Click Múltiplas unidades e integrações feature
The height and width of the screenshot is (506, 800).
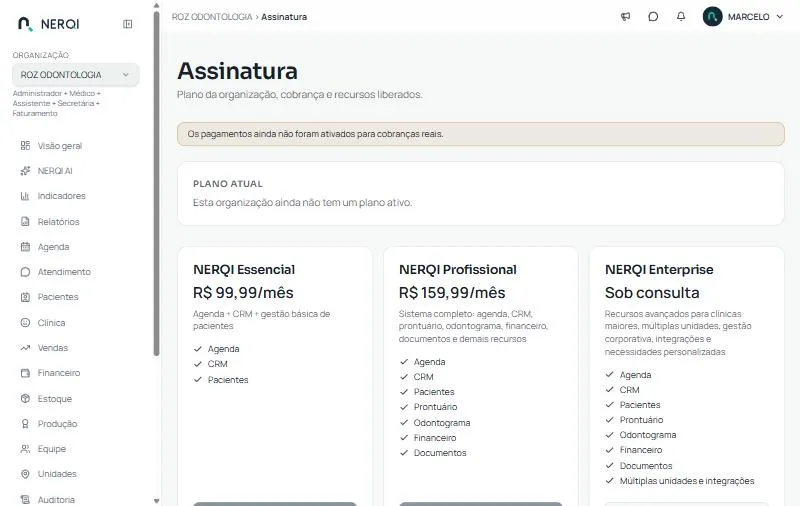[687, 481]
